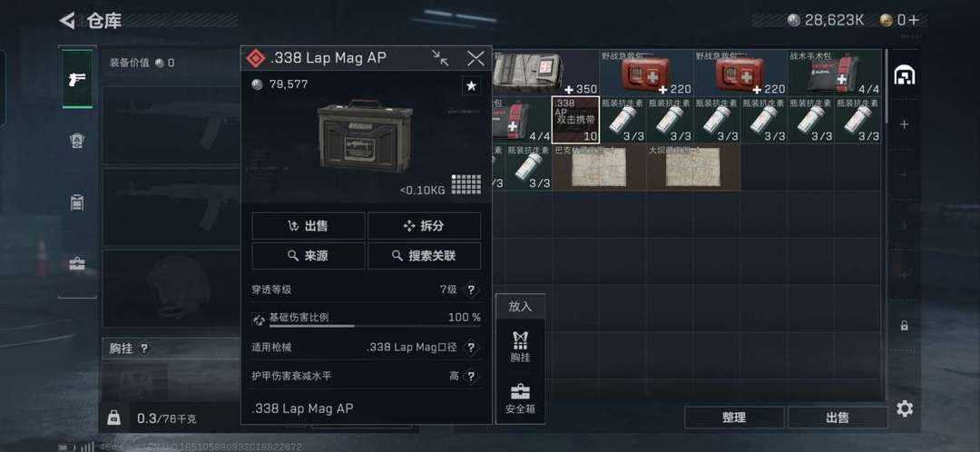Open the safe box briefcase sidebar tab
Image resolution: width=980 pixels, height=452 pixels.
coord(77,264)
